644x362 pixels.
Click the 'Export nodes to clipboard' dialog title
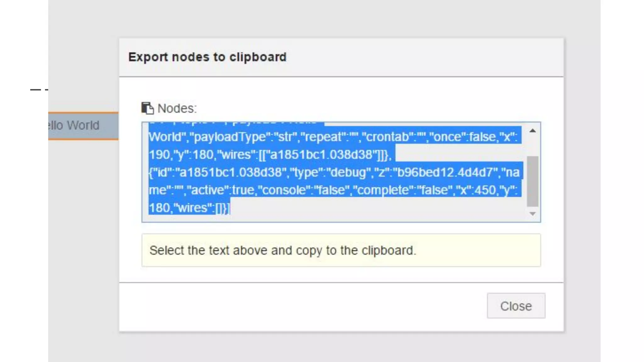click(207, 57)
